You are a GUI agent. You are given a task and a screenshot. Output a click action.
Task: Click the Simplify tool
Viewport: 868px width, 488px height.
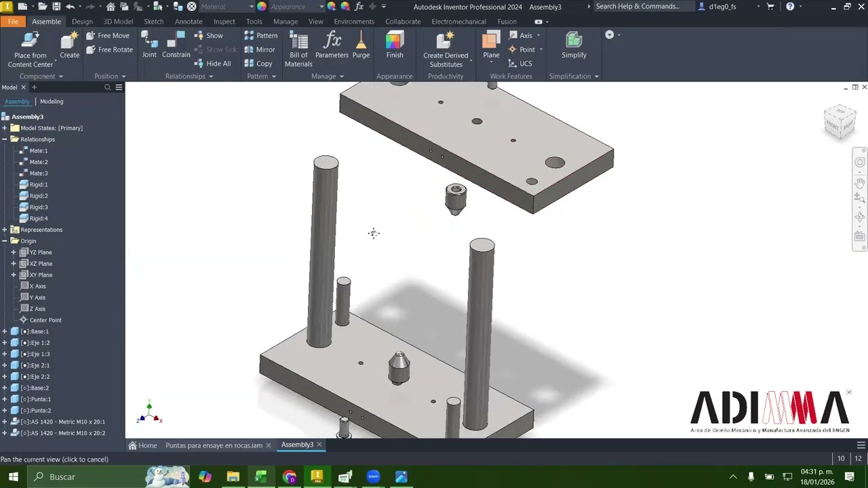pyautogui.click(x=574, y=45)
